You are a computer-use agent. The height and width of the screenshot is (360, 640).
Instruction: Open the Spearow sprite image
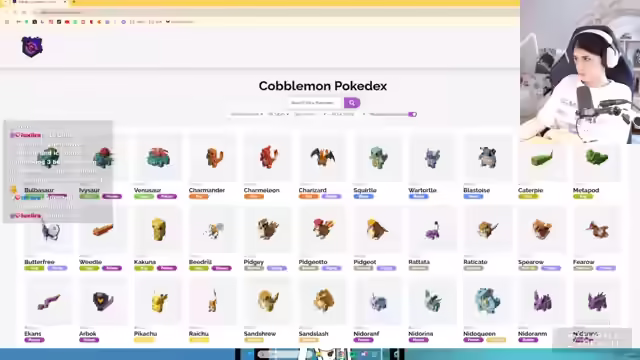tap(542, 230)
